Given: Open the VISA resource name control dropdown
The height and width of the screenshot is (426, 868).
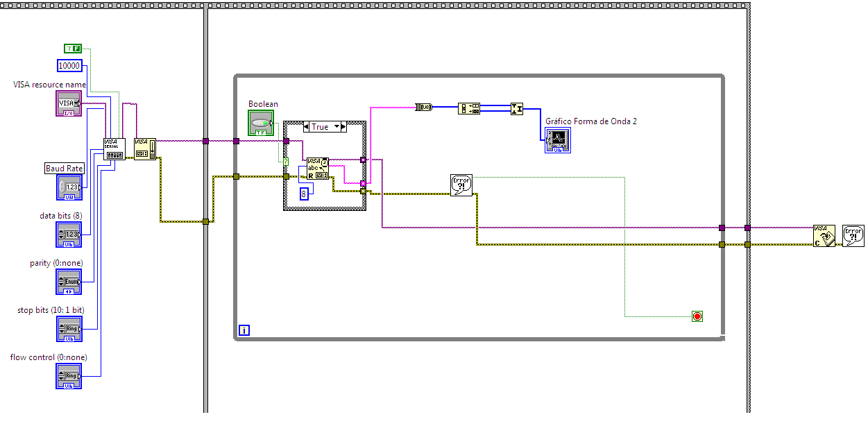Looking at the screenshot, I should click(68, 103).
